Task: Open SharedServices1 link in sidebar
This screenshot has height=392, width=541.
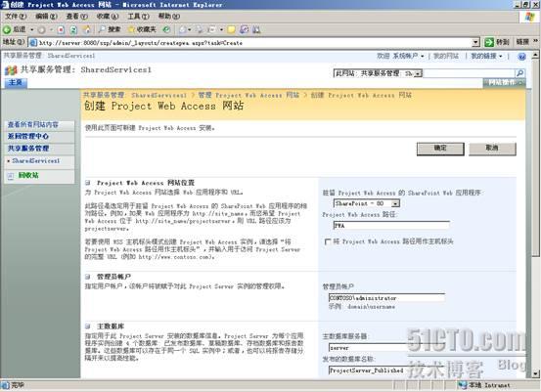Action: [36, 161]
